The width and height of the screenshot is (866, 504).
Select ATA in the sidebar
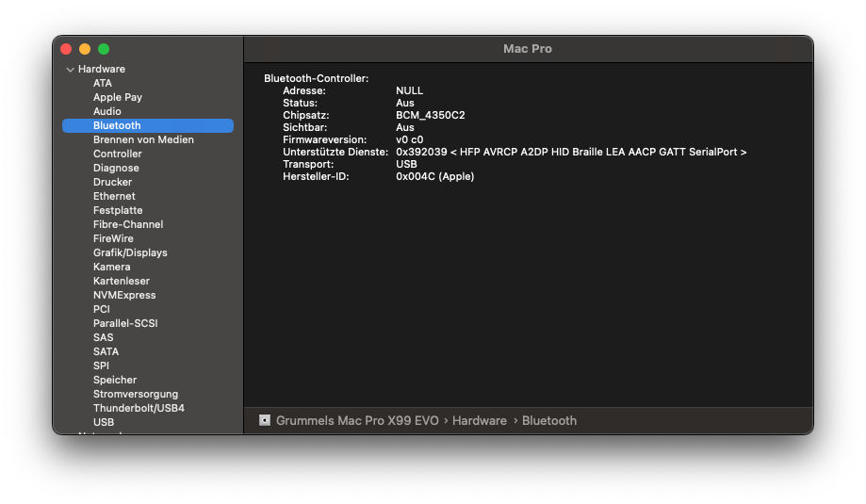point(102,83)
